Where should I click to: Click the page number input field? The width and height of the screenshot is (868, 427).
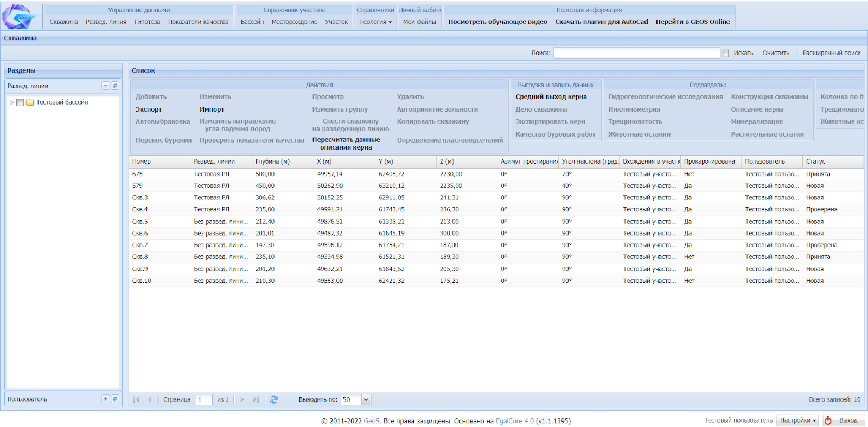204,400
